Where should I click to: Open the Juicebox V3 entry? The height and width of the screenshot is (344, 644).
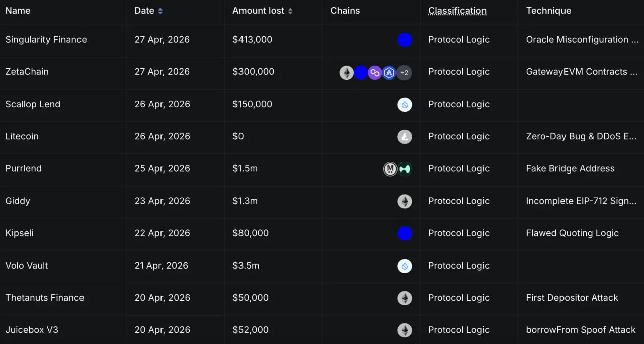coord(32,330)
